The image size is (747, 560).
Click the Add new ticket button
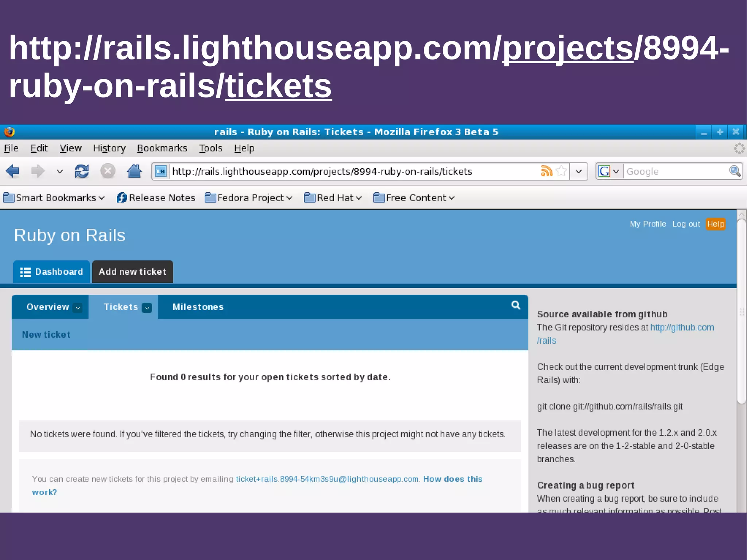coord(132,272)
